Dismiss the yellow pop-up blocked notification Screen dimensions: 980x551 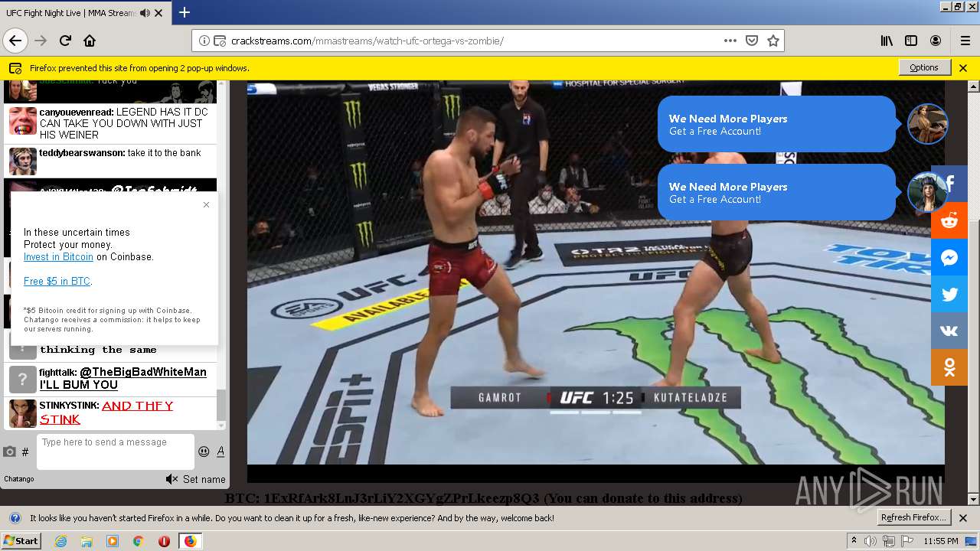[963, 67]
